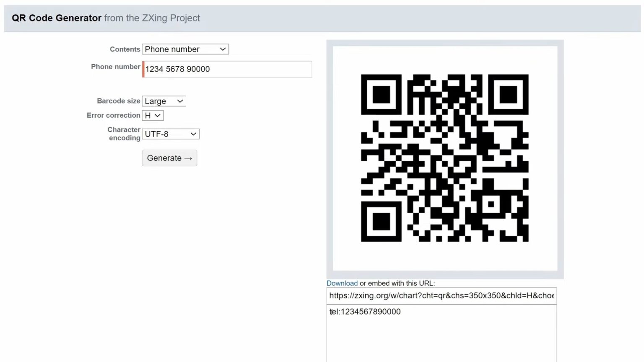
Task: Open the Barcode size dropdown
Action: [164, 101]
